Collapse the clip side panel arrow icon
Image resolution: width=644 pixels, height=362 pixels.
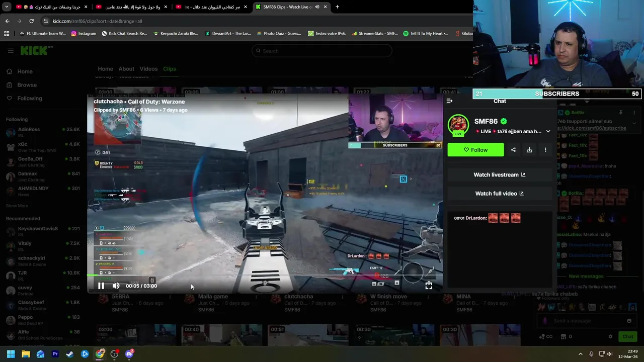pos(449,101)
